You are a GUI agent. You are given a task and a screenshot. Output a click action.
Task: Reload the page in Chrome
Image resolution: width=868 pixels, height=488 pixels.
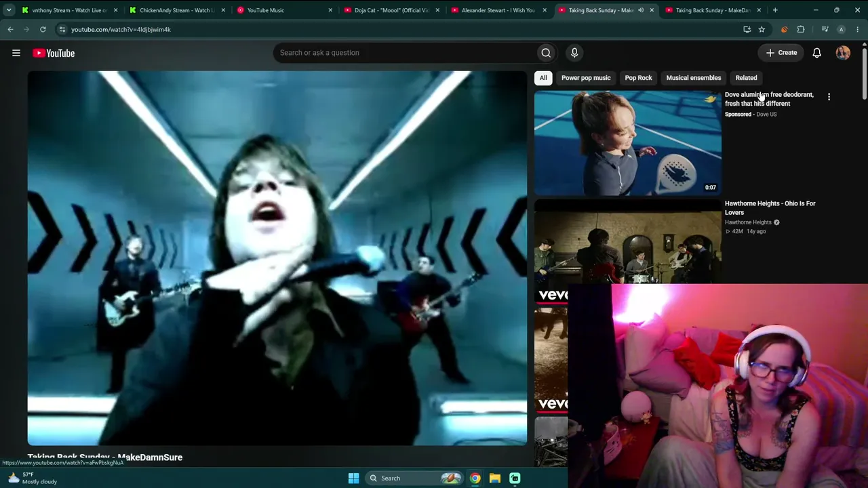click(x=43, y=29)
